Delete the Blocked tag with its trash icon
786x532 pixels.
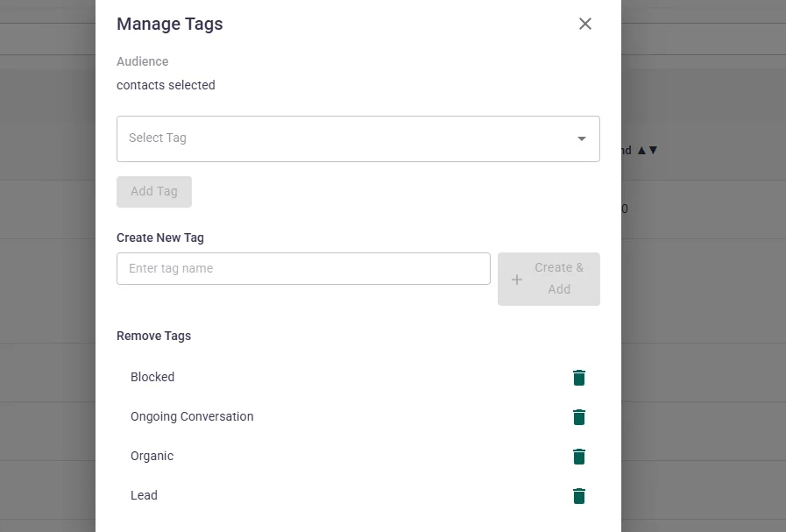click(x=579, y=378)
